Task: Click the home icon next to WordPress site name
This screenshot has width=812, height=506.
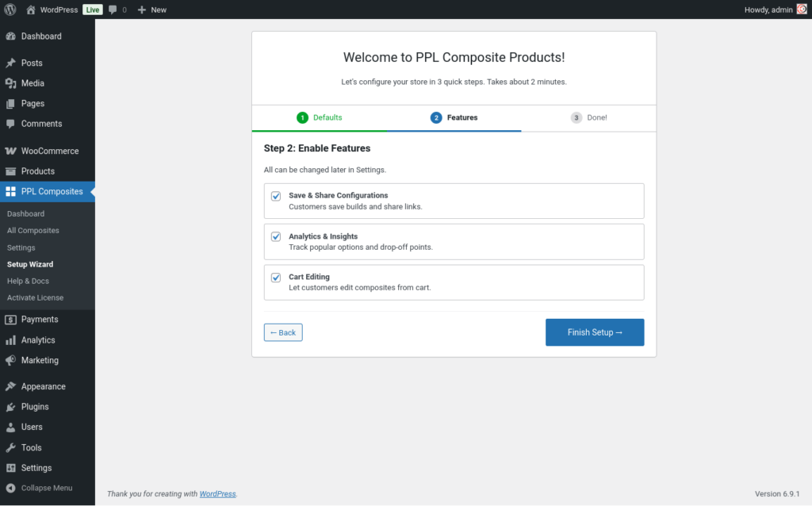Action: point(31,10)
